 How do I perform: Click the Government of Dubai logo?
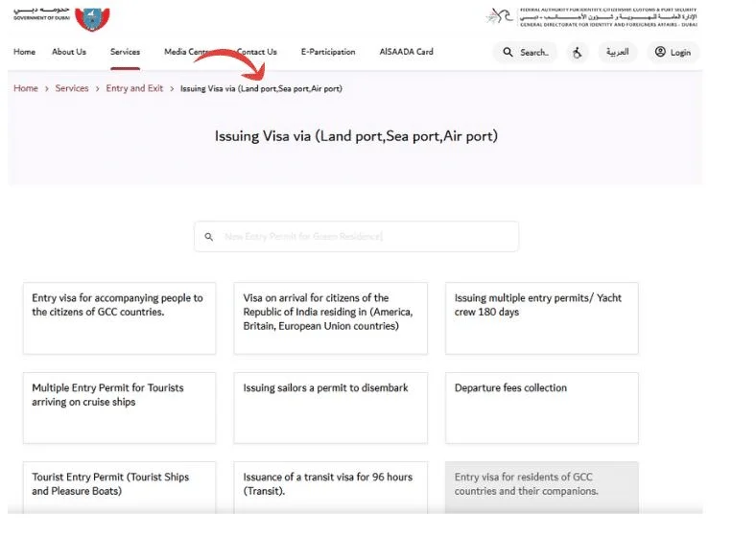[61, 18]
